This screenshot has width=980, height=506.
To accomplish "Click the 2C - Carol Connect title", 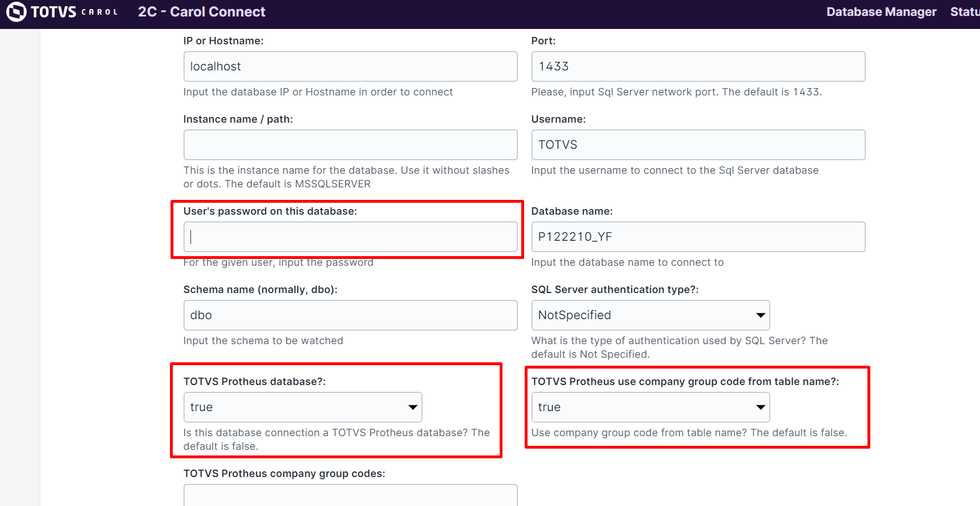I will pos(201,12).
